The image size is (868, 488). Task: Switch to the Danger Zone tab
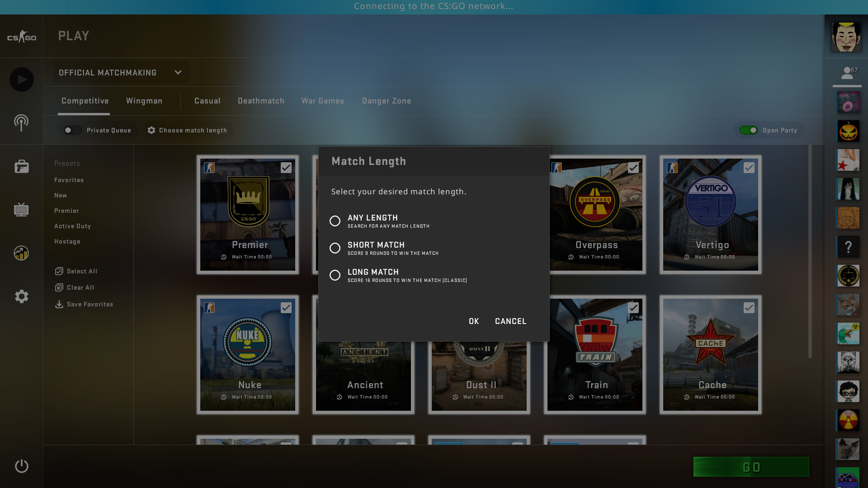point(387,101)
